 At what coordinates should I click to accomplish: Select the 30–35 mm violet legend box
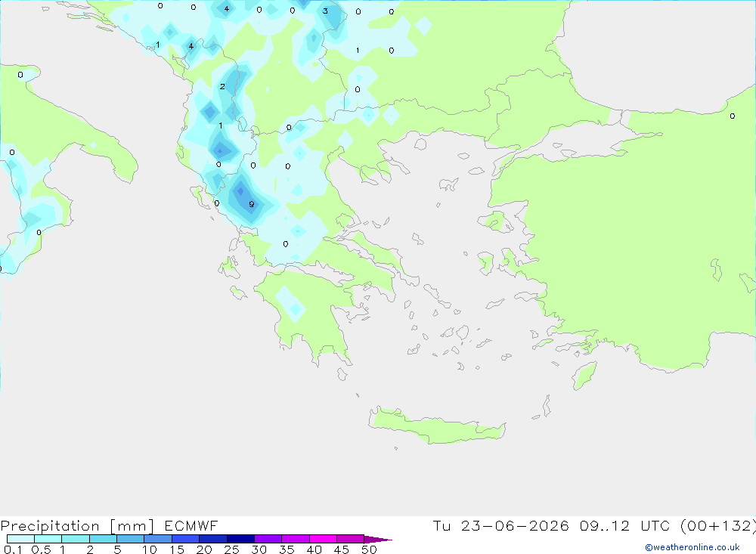coord(268,539)
